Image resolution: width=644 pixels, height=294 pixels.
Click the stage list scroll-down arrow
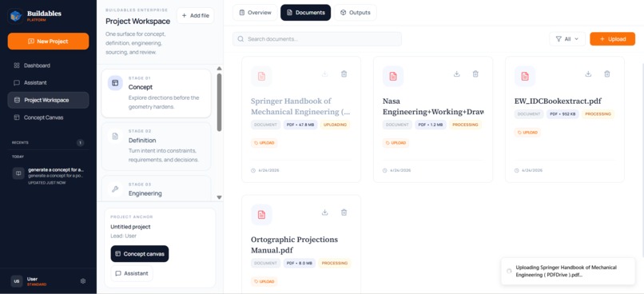click(x=219, y=197)
